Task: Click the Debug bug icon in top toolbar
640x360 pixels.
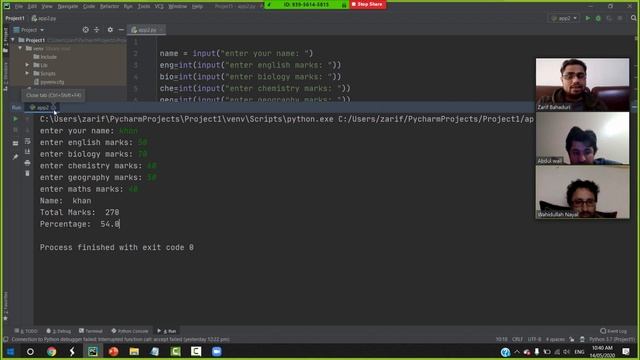Action: (x=598, y=18)
